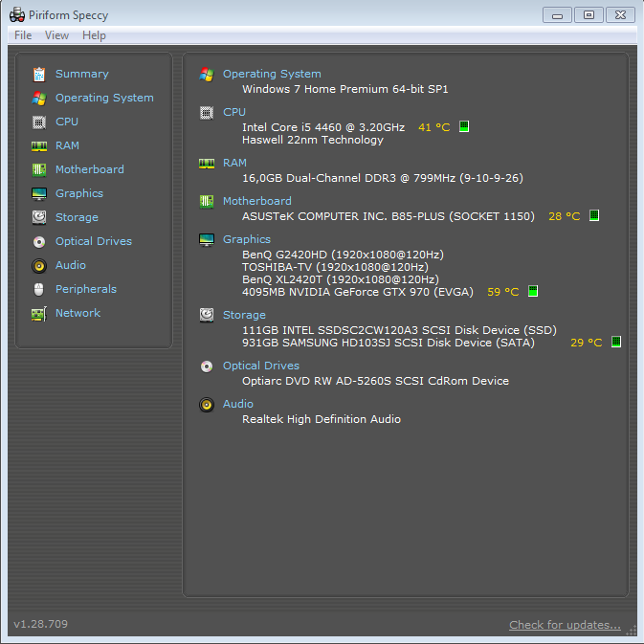Click the RAM stick icon in sidebar

pos(39,146)
